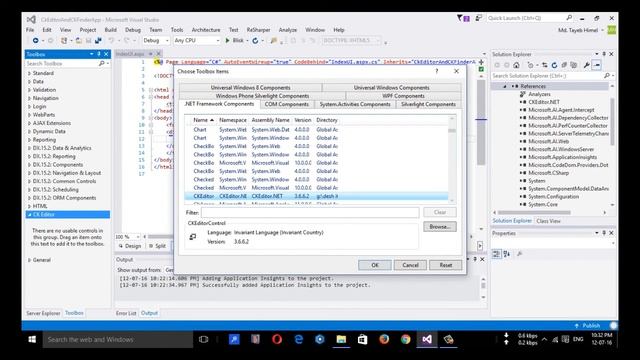Click the Filter text field in dialog

(310, 212)
